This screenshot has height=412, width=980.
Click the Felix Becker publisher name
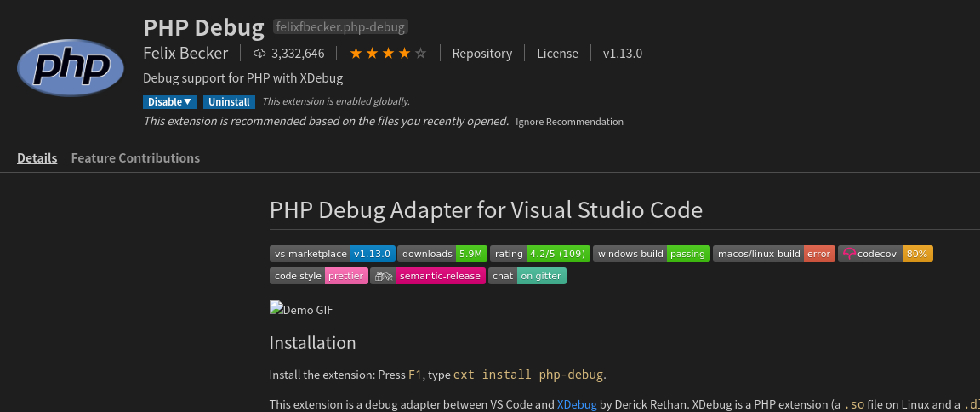pyautogui.click(x=185, y=53)
